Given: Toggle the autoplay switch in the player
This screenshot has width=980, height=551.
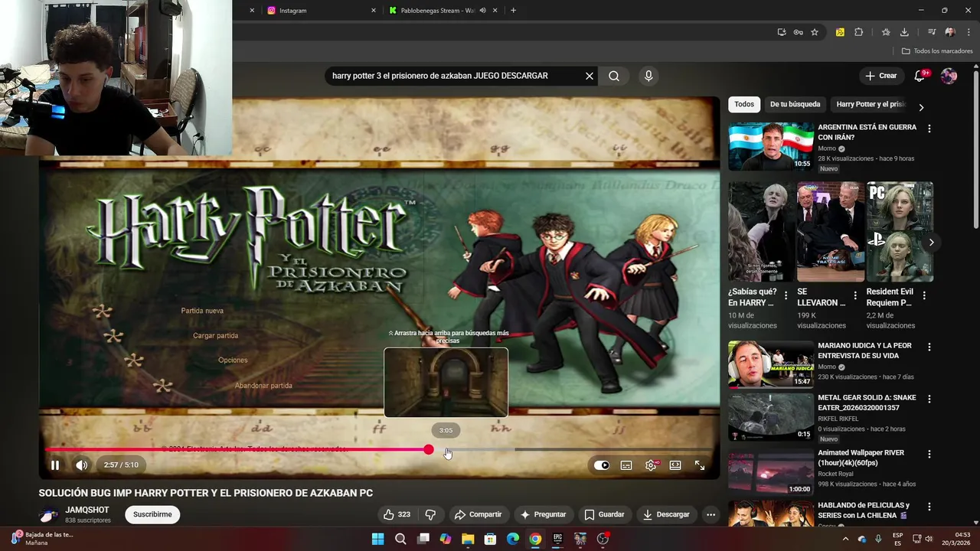Looking at the screenshot, I should (602, 465).
